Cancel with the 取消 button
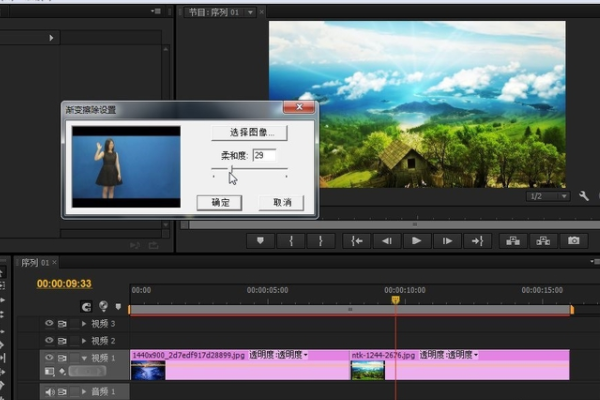The image size is (600, 400). pos(281,202)
